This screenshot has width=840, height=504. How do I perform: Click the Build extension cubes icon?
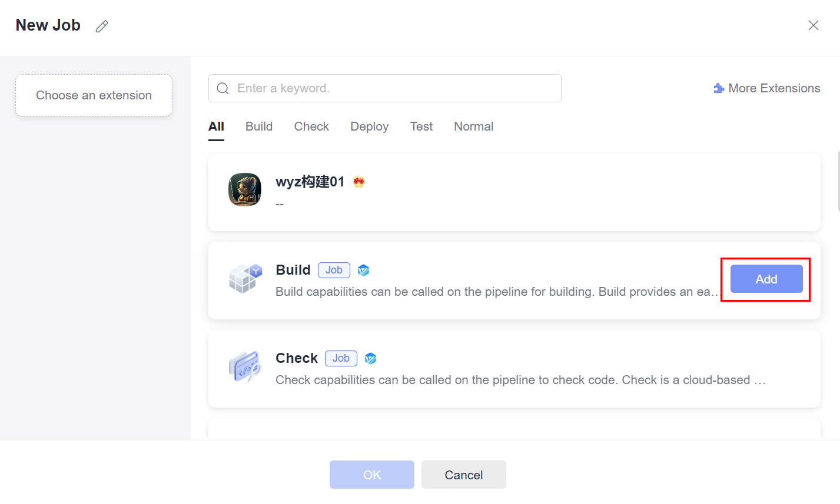click(x=245, y=278)
